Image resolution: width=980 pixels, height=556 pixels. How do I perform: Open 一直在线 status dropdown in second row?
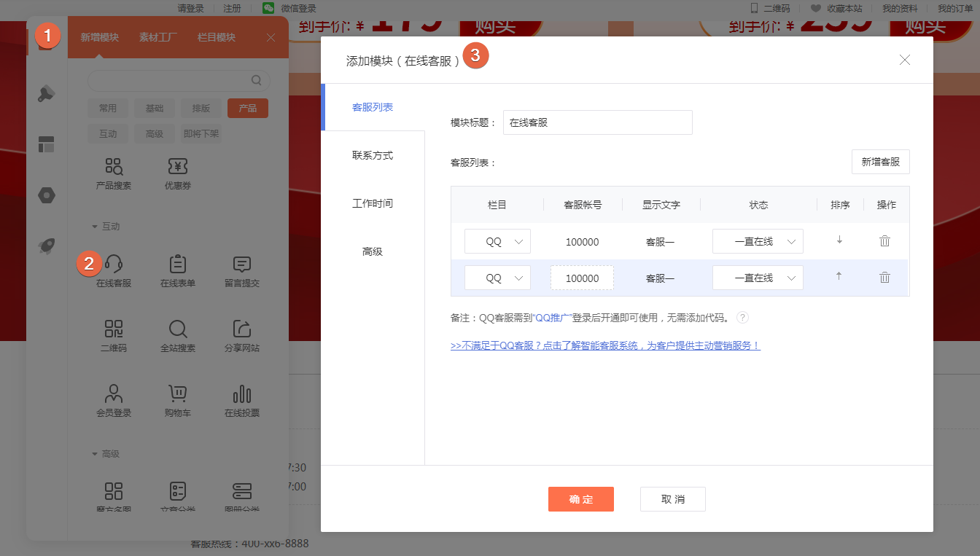click(758, 278)
